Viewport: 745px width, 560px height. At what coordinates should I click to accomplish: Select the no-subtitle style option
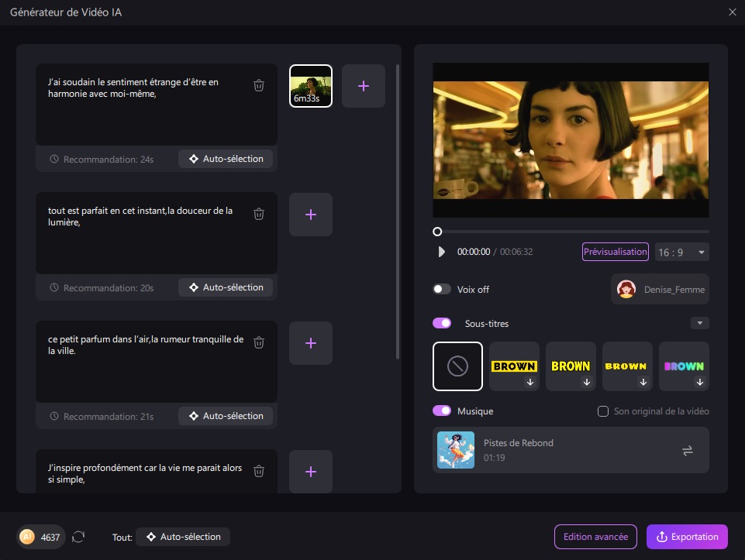pyautogui.click(x=457, y=366)
